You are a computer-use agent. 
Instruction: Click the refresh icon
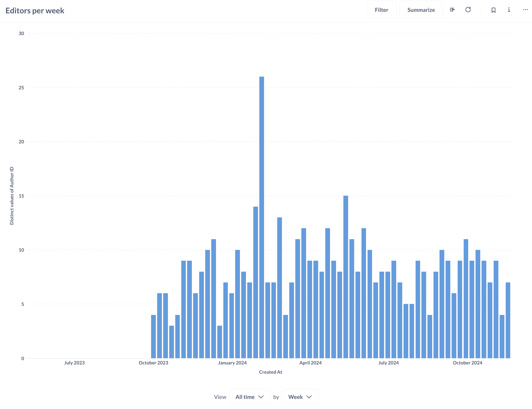(x=468, y=10)
